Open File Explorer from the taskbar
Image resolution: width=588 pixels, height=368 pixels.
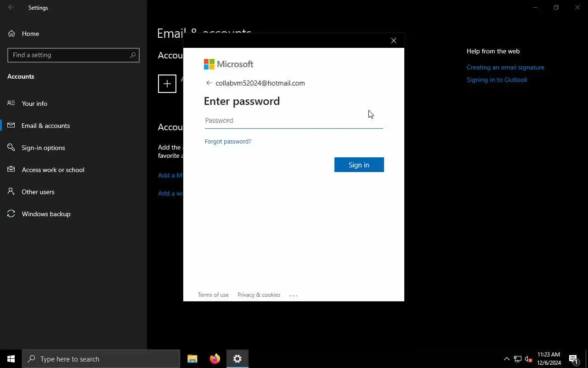pyautogui.click(x=192, y=359)
